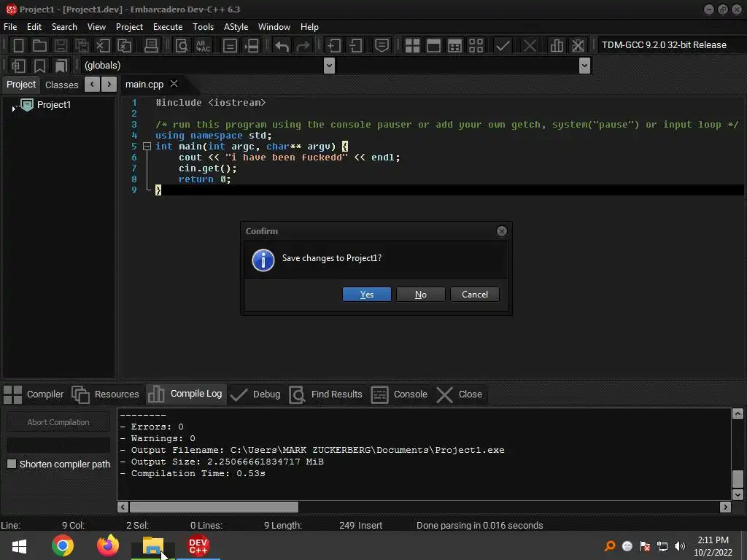Click the Close All files toolbar icon
Viewport: 747px width, 560px height.
(124, 46)
